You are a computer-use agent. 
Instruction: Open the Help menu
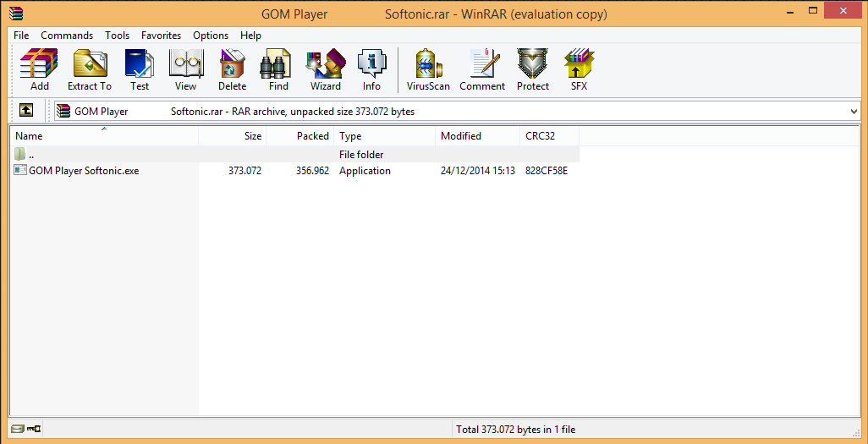click(250, 35)
